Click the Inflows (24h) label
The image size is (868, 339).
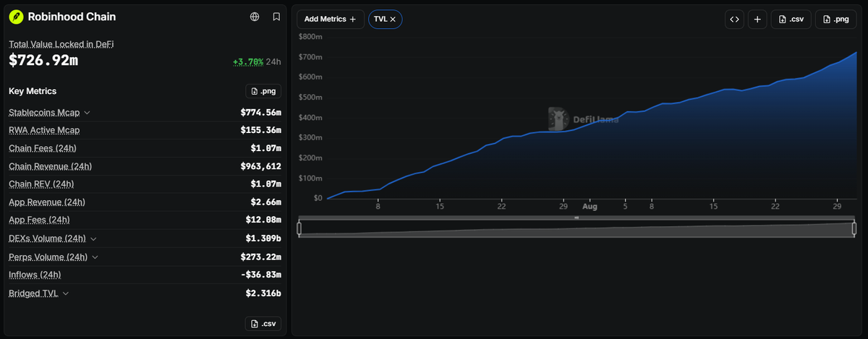click(35, 275)
